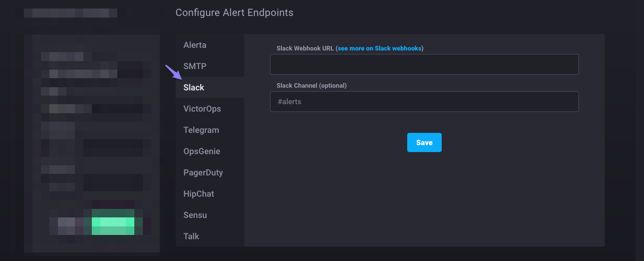Screen dimensions: 644x261
Task: Open the VictorOps configuration tab
Action: click(x=202, y=109)
